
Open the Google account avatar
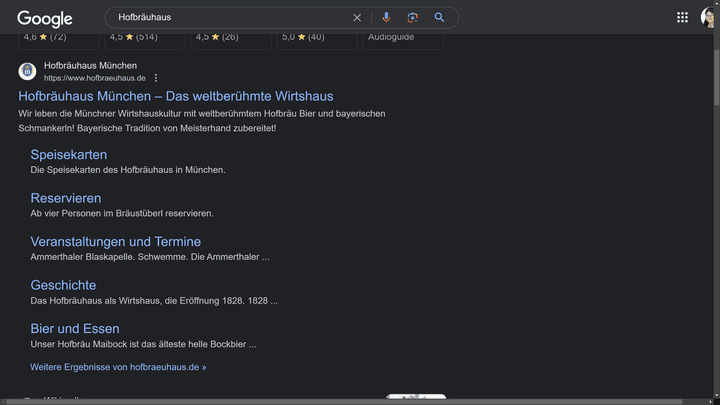coord(709,17)
